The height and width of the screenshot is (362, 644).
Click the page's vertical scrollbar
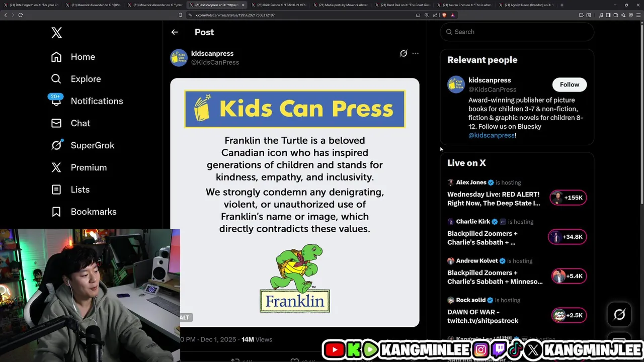coord(641,116)
